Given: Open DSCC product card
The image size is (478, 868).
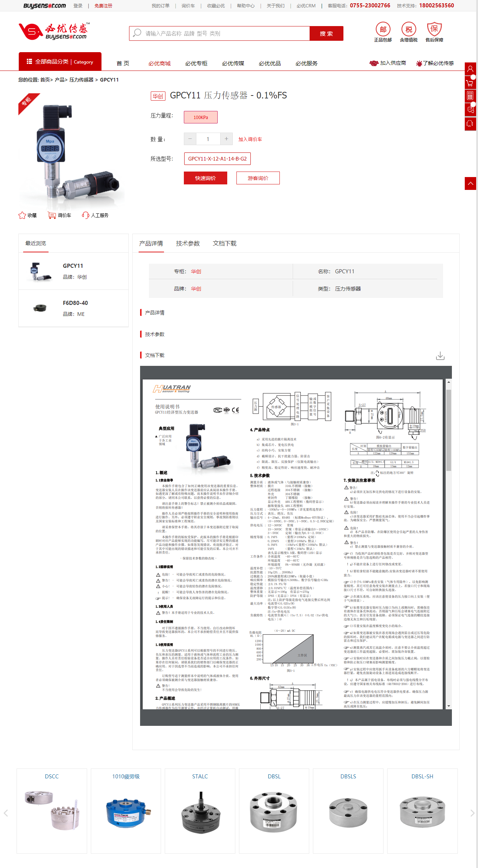Looking at the screenshot, I should click(52, 811).
